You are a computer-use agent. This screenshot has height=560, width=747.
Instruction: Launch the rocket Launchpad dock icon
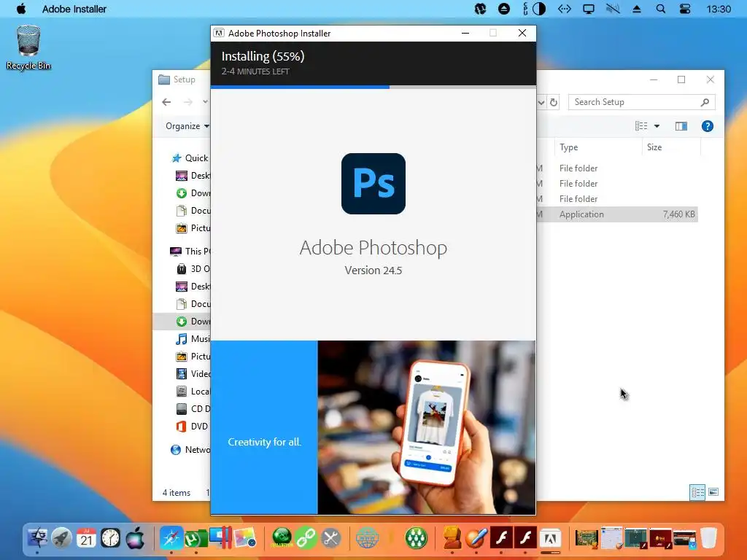pos(61,538)
